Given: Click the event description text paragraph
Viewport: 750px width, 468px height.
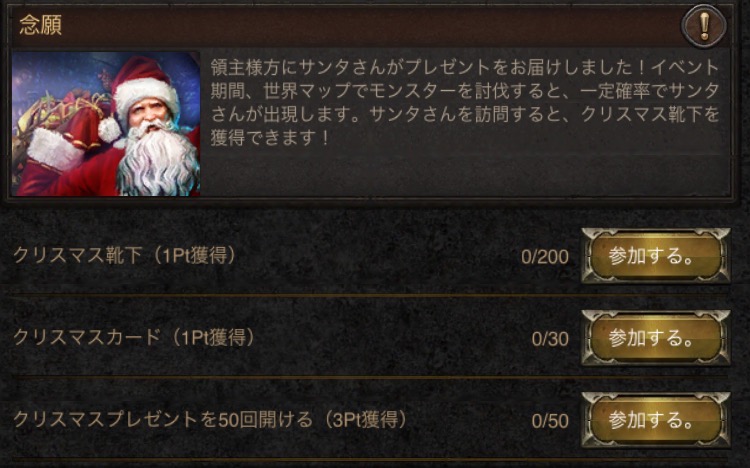Looking at the screenshot, I should [x=465, y=102].
